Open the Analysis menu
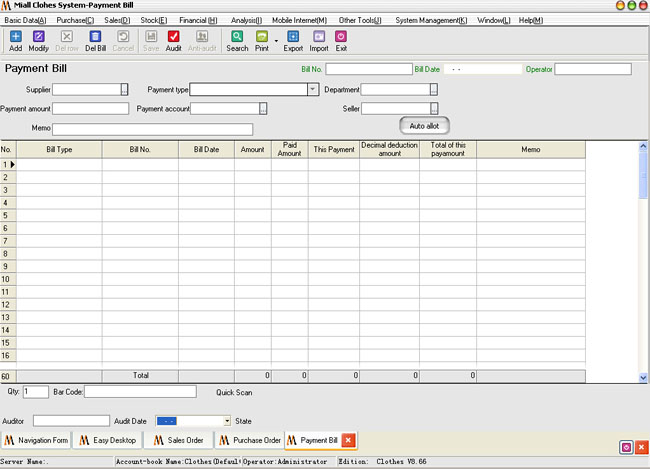The image size is (650, 469). pos(246,20)
